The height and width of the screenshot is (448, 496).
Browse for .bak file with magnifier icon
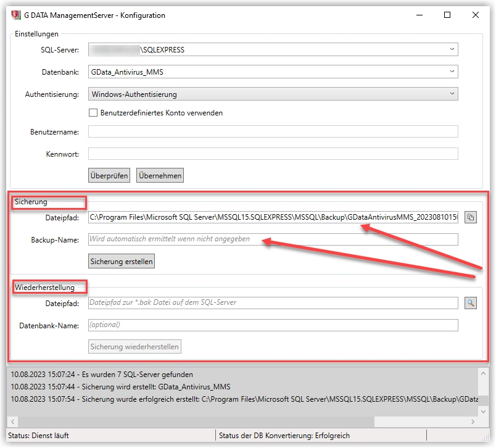(x=470, y=303)
